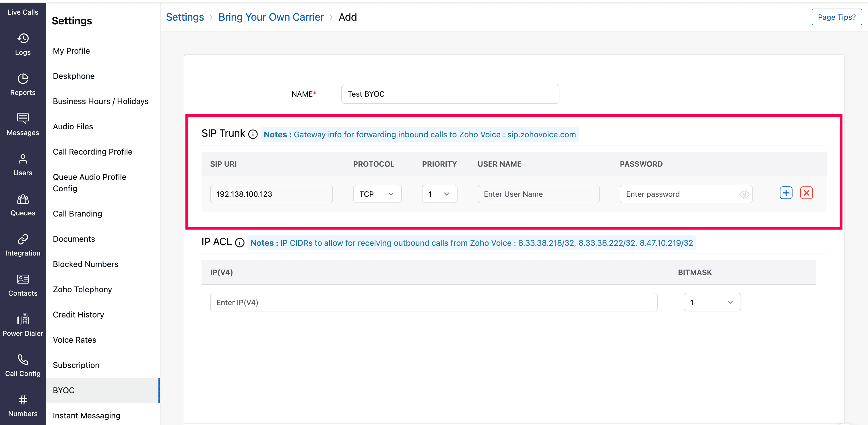Open Blocked Numbers settings item
Image resolution: width=868 pixels, height=425 pixels.
[x=85, y=264]
